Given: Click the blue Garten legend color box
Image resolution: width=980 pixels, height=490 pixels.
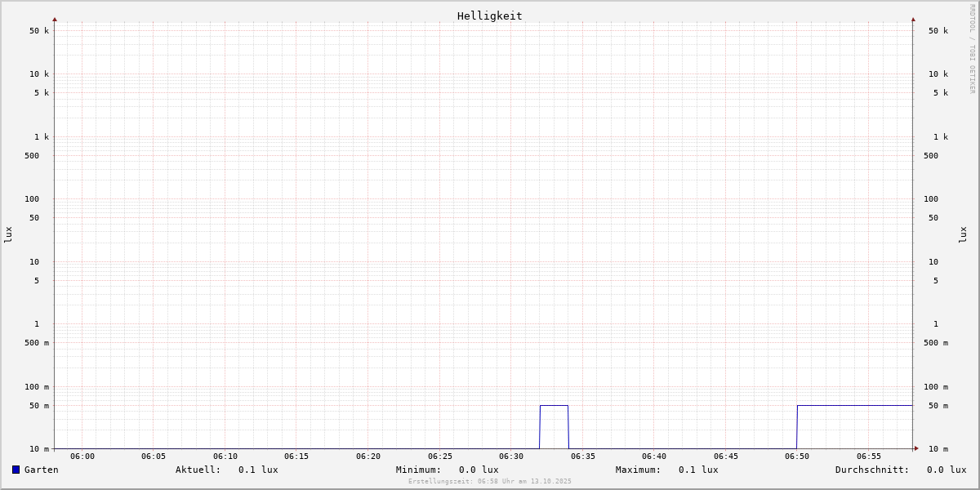Looking at the screenshot, I should coord(16,470).
